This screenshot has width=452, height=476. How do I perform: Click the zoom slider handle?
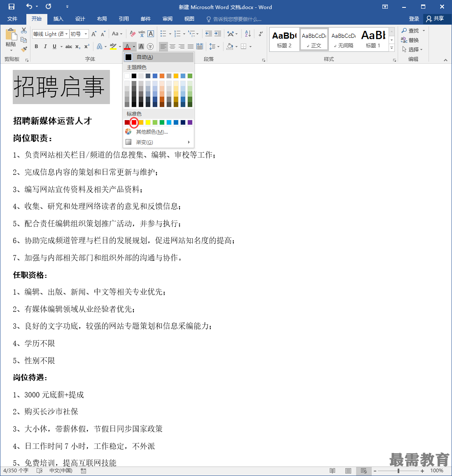point(398,471)
